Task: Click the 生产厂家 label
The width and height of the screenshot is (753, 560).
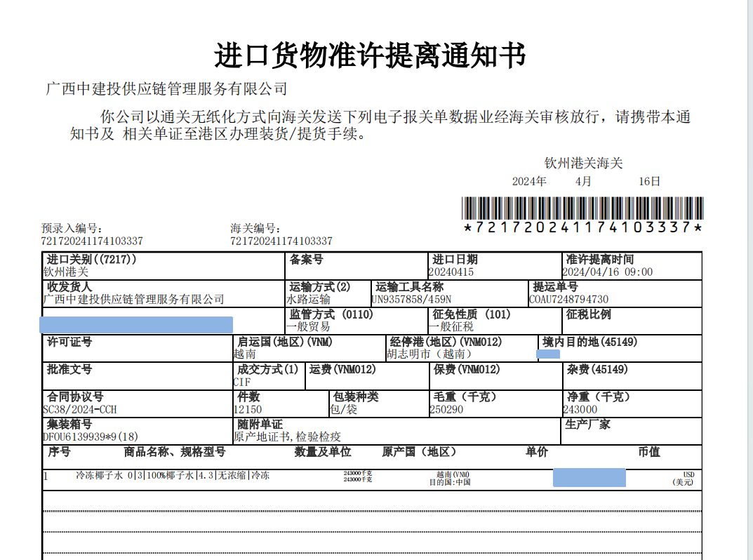Action: [x=588, y=424]
